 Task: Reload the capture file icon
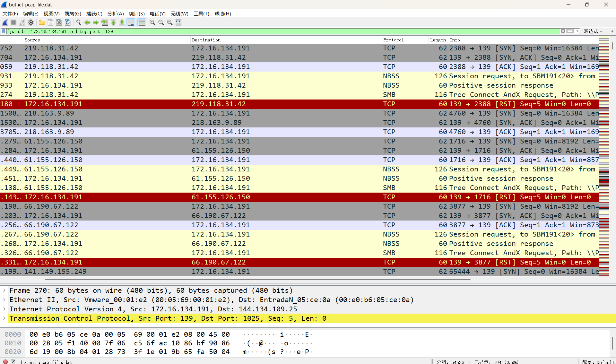(x=68, y=22)
